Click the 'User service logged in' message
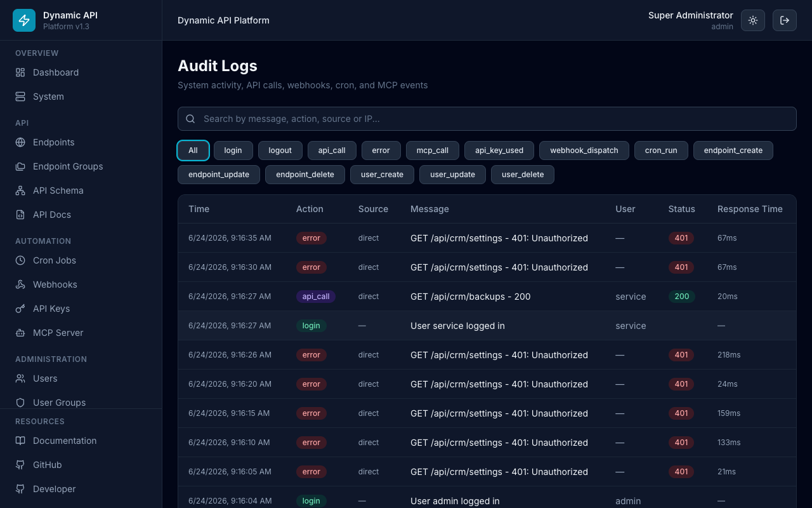The height and width of the screenshot is (508, 812). pyautogui.click(x=457, y=326)
